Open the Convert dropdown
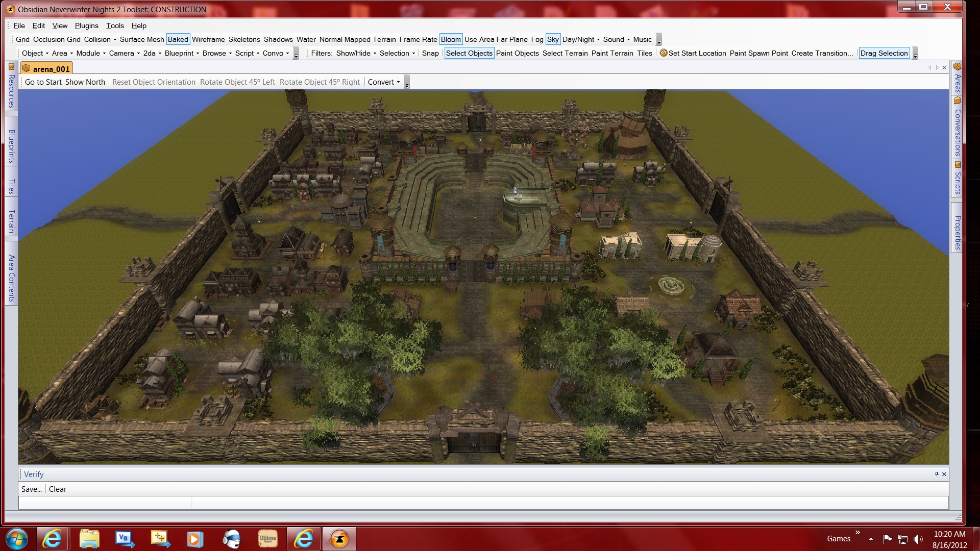The image size is (980, 551). click(x=384, y=82)
